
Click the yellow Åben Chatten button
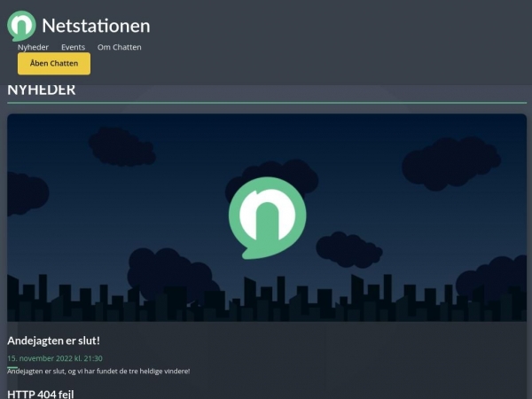click(54, 64)
